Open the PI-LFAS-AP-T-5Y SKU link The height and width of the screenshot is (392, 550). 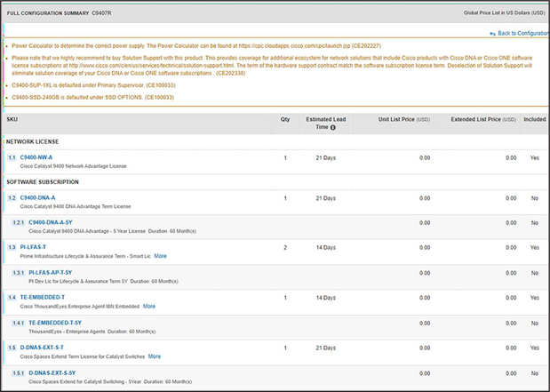pyautogui.click(x=51, y=273)
